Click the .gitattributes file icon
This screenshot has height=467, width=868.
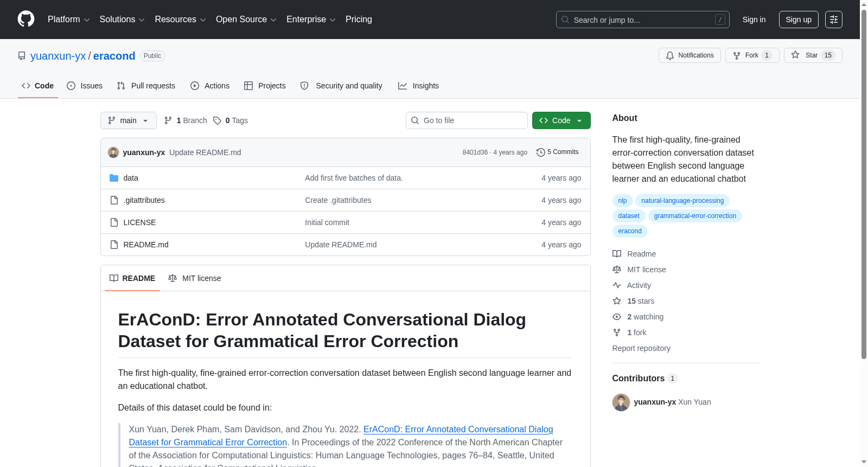(114, 200)
